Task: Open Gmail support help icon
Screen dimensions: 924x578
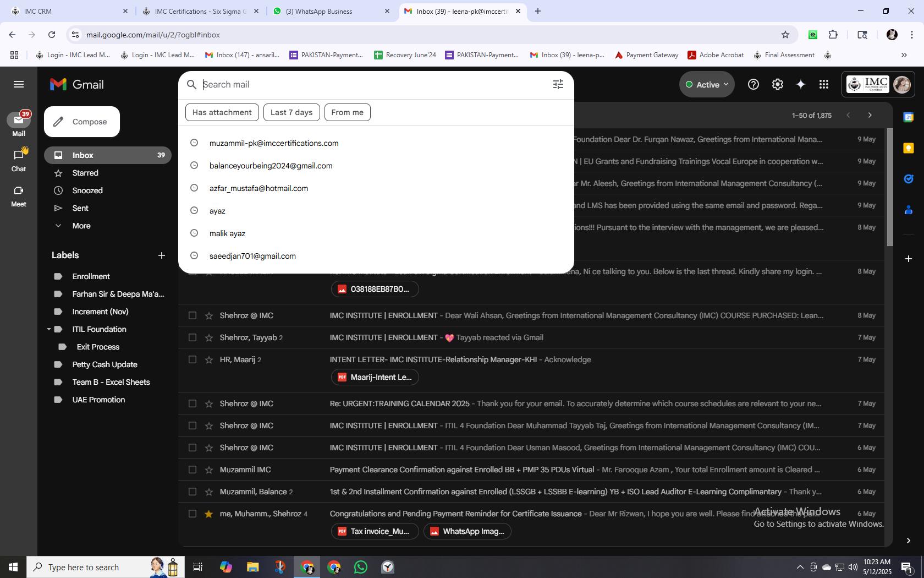Action: [x=753, y=84]
